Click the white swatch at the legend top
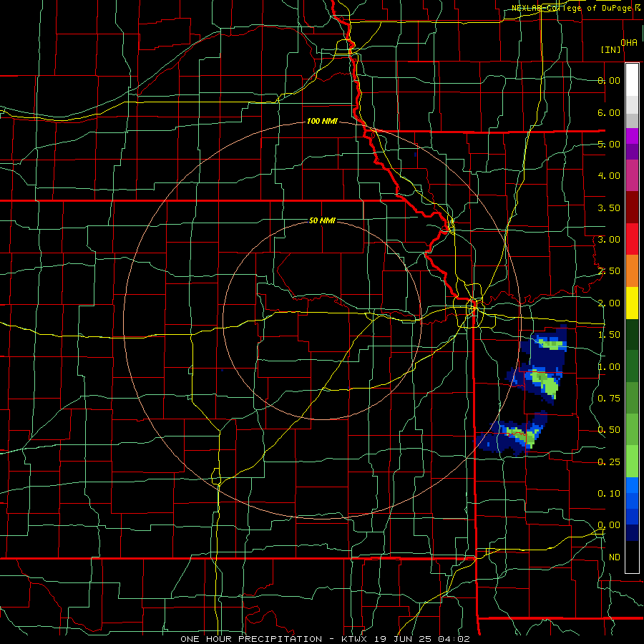The height and width of the screenshot is (644, 644). 632,79
